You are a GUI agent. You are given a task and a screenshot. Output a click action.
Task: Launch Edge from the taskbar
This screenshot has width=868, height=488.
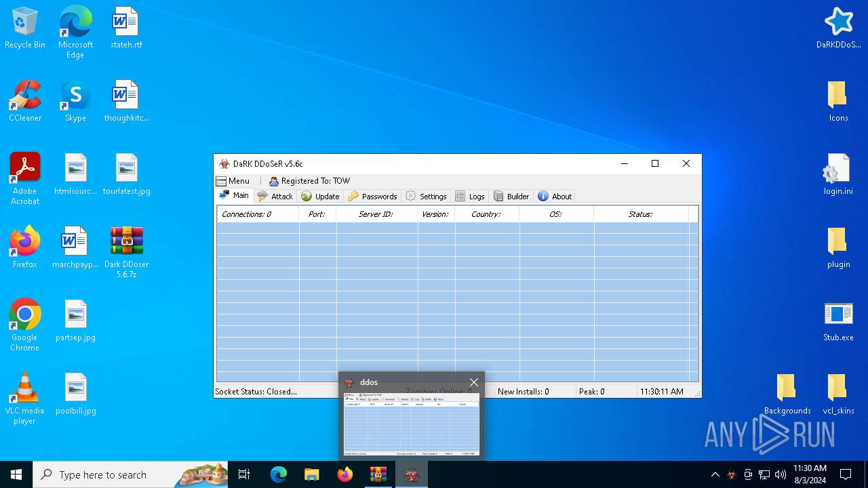click(x=279, y=474)
